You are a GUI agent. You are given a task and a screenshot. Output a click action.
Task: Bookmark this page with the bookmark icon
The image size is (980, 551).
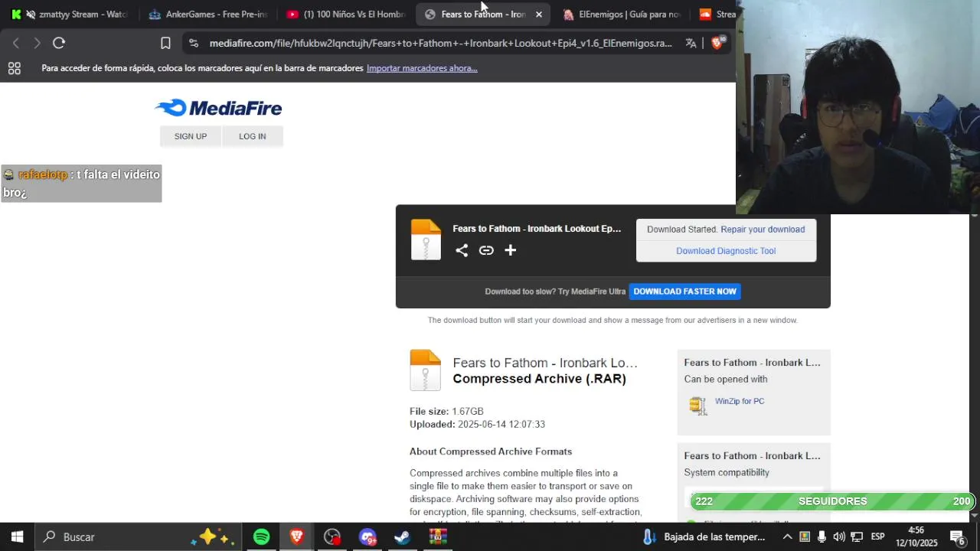(x=165, y=43)
